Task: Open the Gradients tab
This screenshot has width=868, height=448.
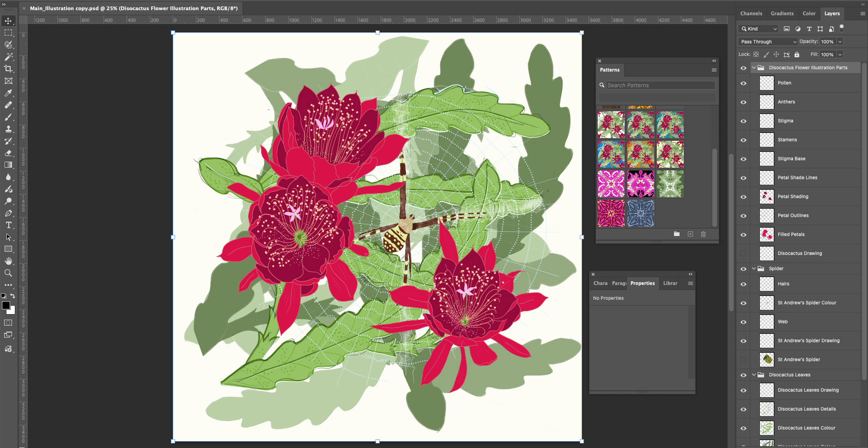Action: coord(782,13)
